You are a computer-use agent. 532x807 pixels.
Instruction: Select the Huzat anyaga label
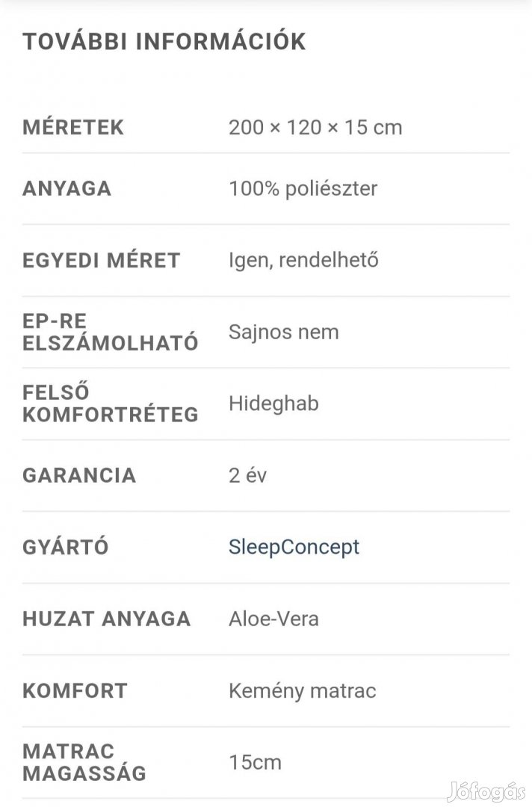[107, 619]
